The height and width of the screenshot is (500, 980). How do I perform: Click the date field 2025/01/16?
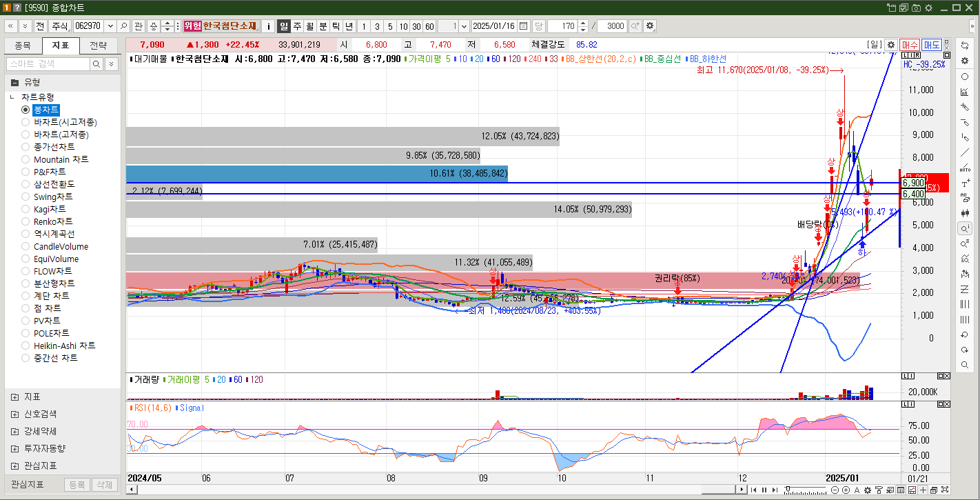pyautogui.click(x=494, y=26)
